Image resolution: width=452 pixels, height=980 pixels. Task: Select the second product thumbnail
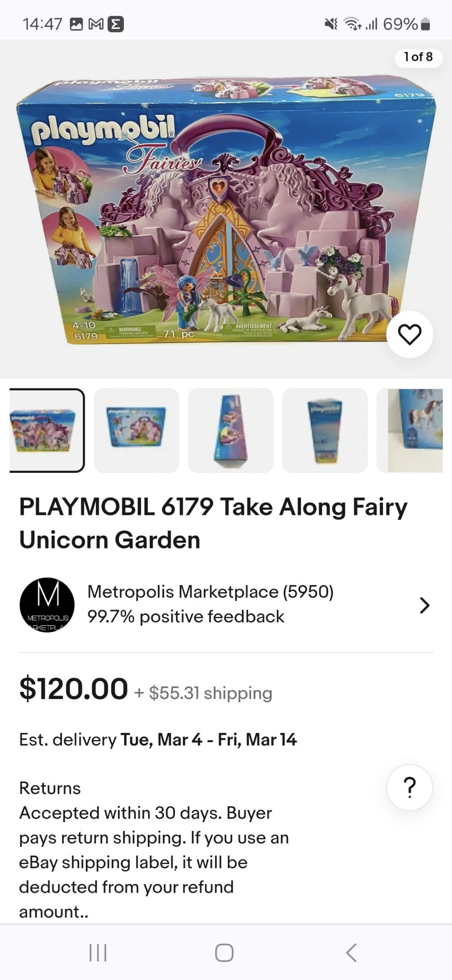[x=137, y=430]
